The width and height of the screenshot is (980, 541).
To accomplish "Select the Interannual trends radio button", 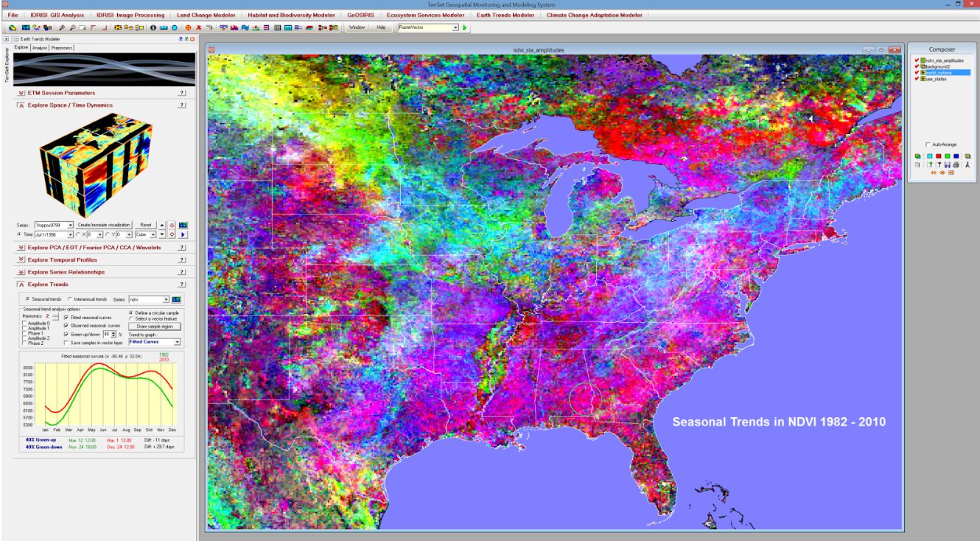I will [70, 299].
